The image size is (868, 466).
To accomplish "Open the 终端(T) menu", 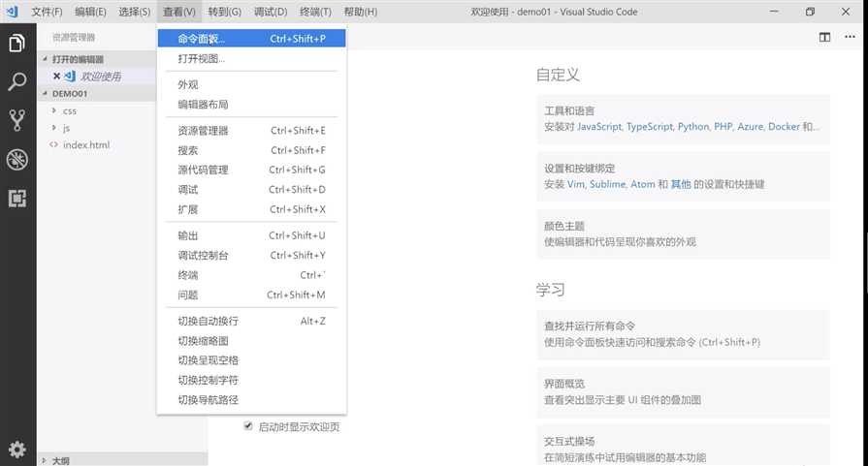I will point(315,12).
